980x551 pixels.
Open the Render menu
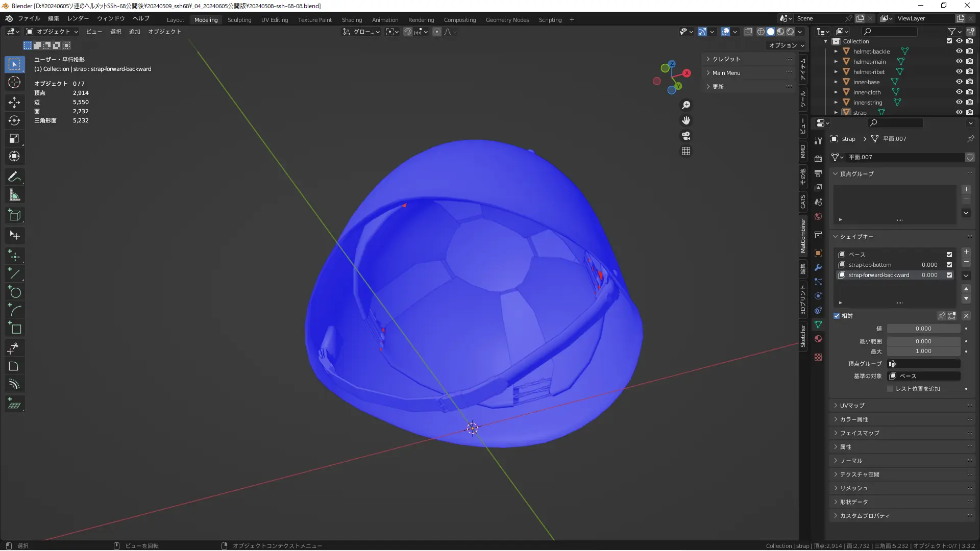pyautogui.click(x=78, y=18)
